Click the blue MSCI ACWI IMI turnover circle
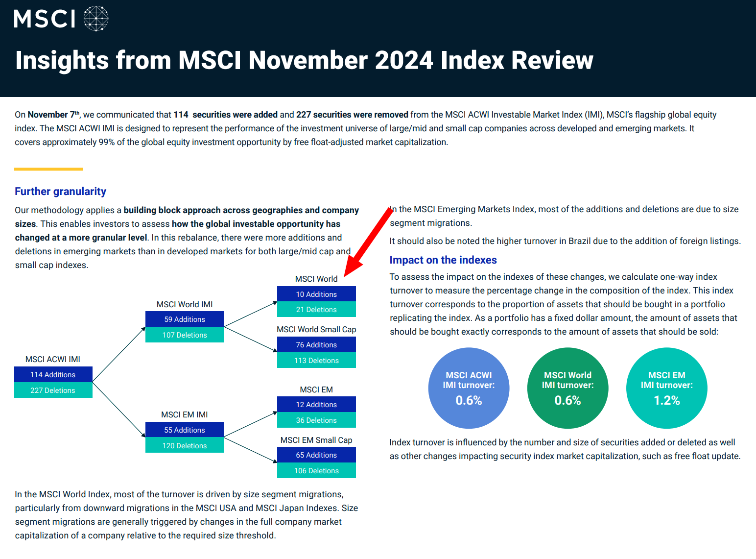 coord(469,388)
